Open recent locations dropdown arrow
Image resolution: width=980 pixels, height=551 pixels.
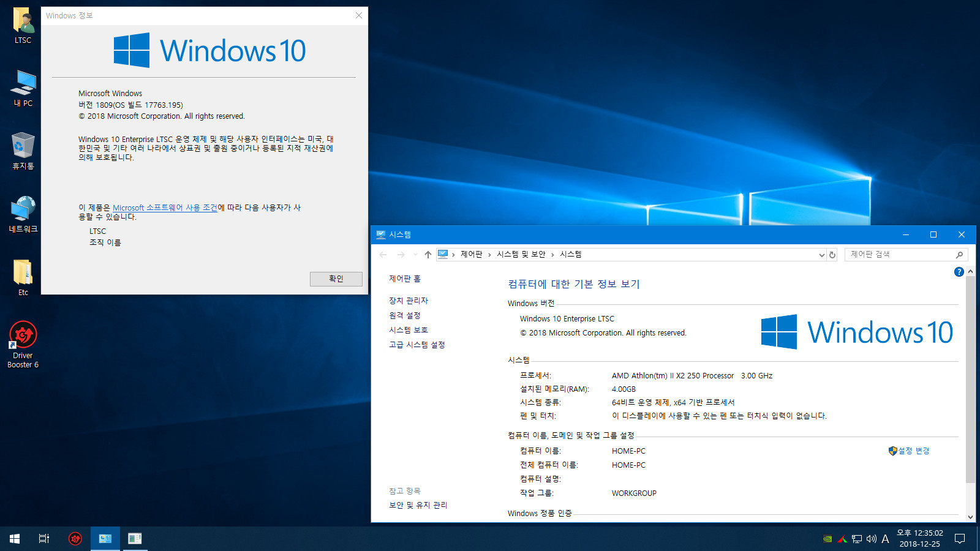pos(415,255)
